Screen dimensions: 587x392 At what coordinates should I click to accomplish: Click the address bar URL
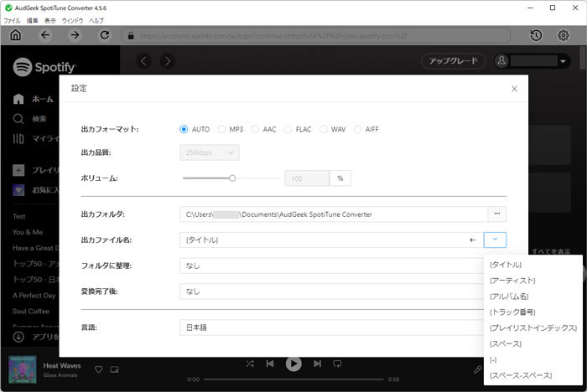pos(316,36)
